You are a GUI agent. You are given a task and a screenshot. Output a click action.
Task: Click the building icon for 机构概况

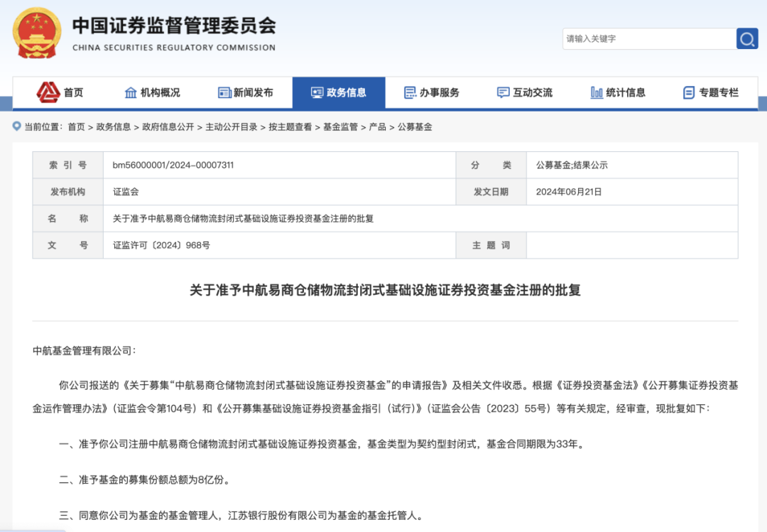click(x=131, y=92)
